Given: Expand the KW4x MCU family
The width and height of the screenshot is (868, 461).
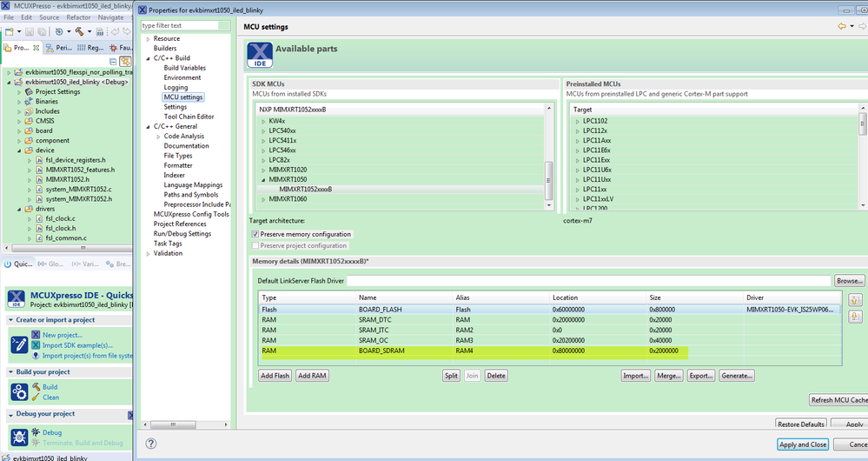Looking at the screenshot, I should coord(263,121).
